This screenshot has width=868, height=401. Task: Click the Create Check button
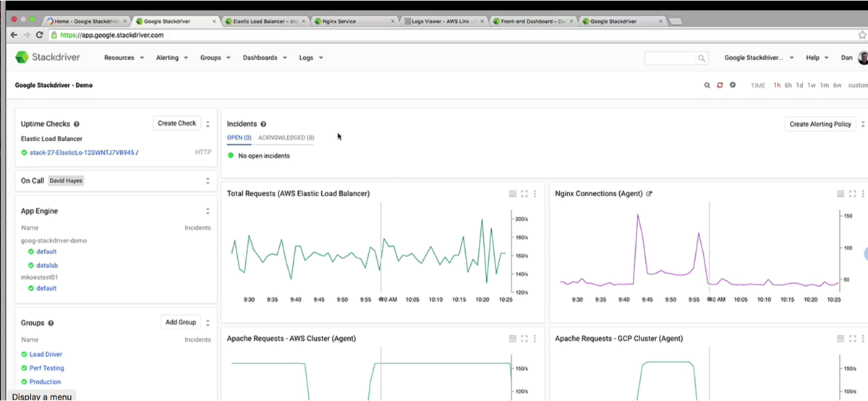177,123
